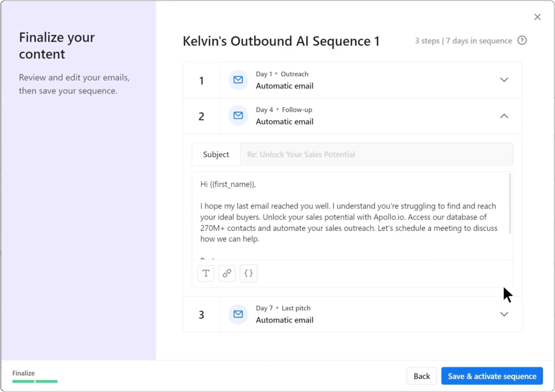Click the Day 4 Follow-up email icon
Screen dimensions: 555x392
coord(238,115)
